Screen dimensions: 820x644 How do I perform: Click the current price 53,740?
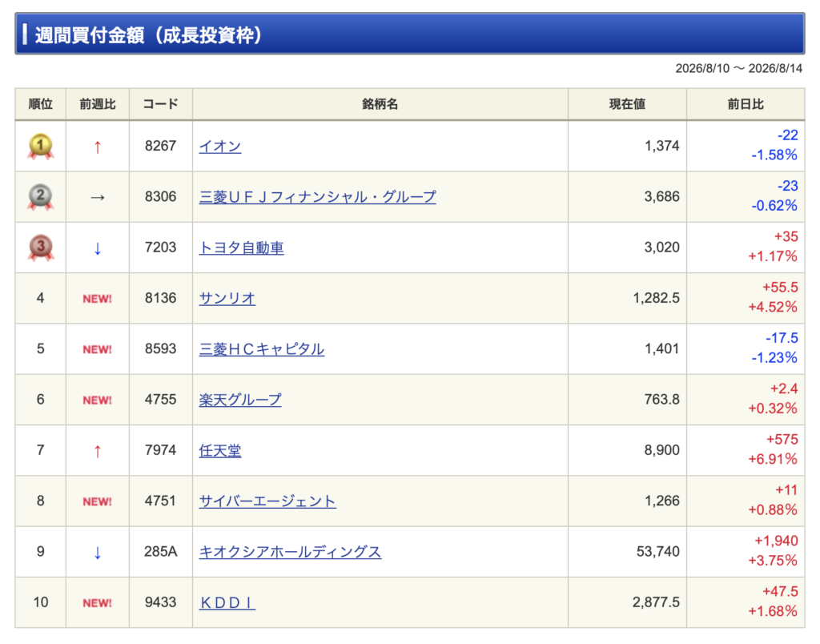tap(658, 552)
